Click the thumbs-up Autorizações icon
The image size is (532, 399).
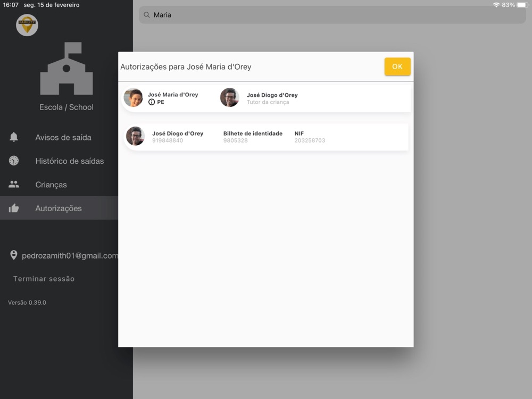pos(14,208)
